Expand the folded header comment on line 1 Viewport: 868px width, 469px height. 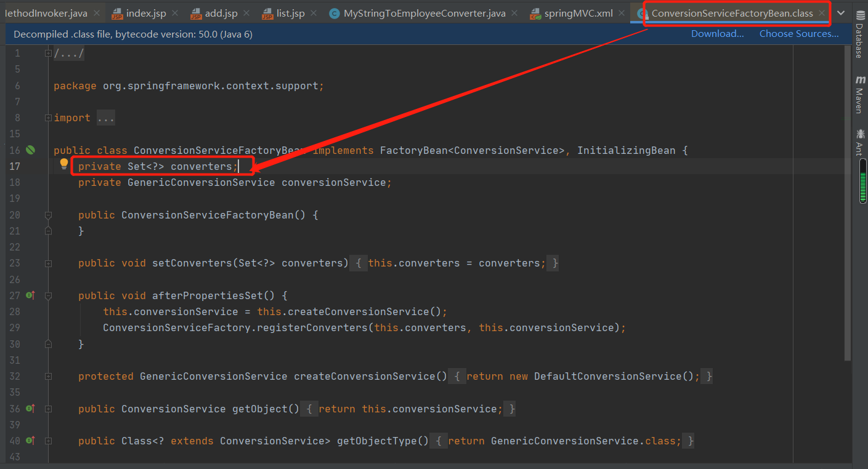point(48,54)
